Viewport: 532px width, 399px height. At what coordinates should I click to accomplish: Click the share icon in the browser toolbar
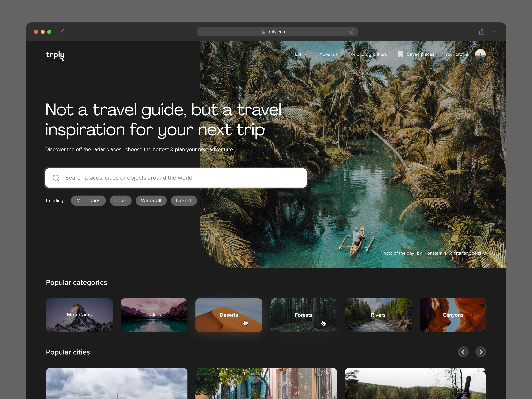481,32
